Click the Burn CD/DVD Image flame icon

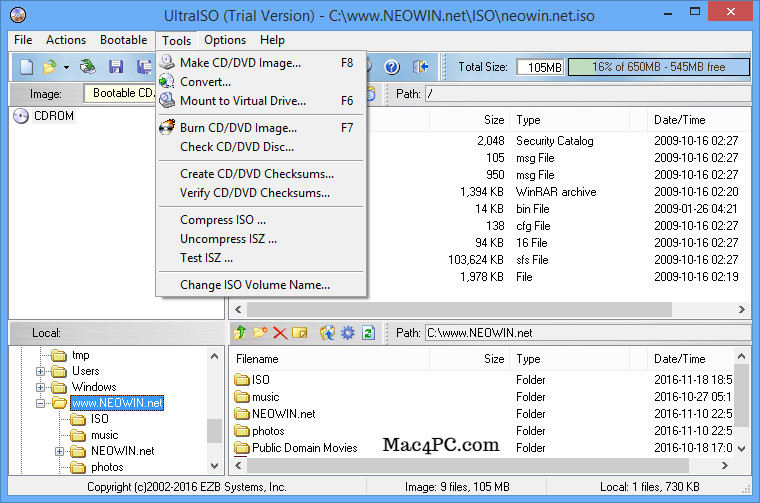[167, 127]
